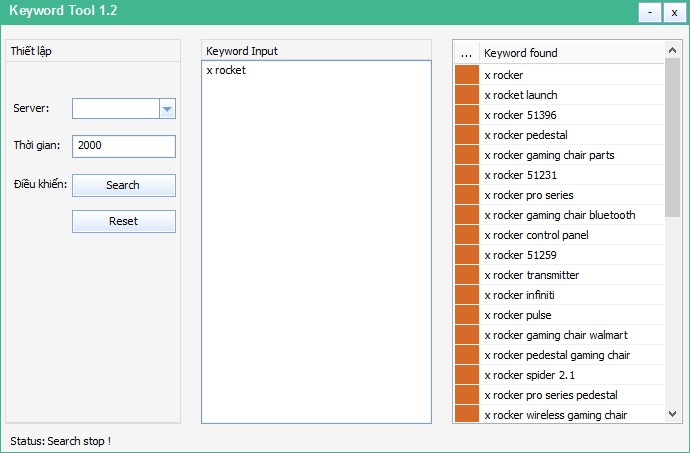
Task: Click the Keyword found column header
Action: [572, 53]
